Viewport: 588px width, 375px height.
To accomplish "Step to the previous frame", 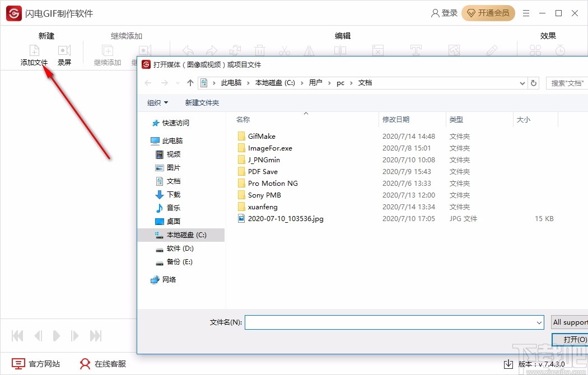I will [38, 336].
